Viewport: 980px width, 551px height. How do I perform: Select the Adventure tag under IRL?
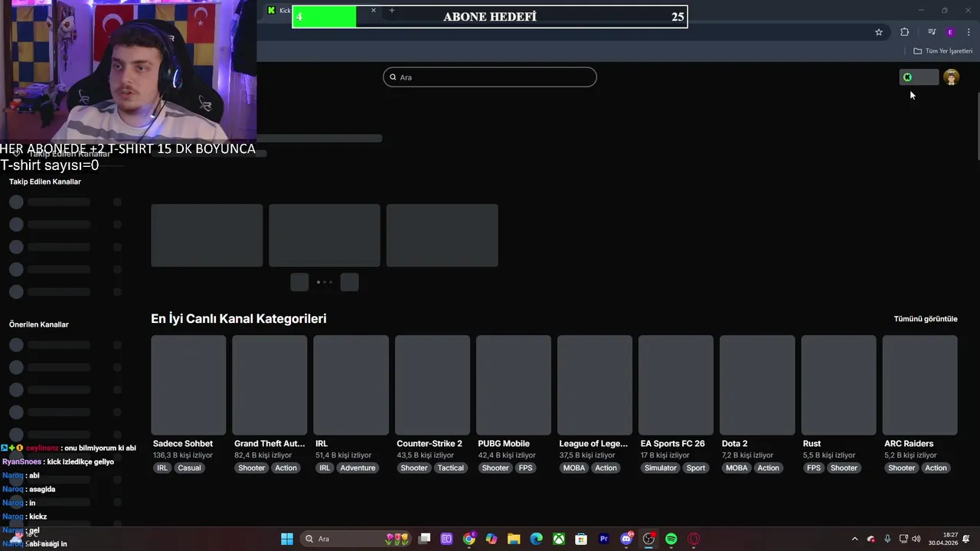(x=358, y=468)
